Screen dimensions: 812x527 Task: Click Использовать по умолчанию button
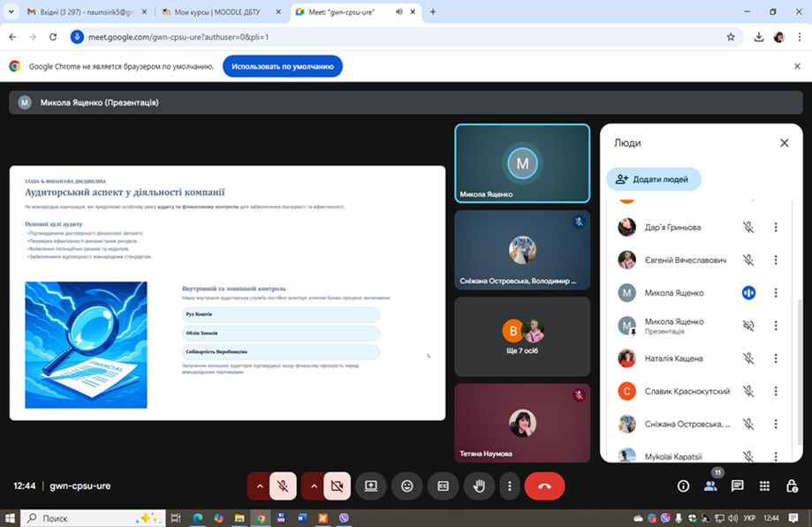(x=282, y=66)
